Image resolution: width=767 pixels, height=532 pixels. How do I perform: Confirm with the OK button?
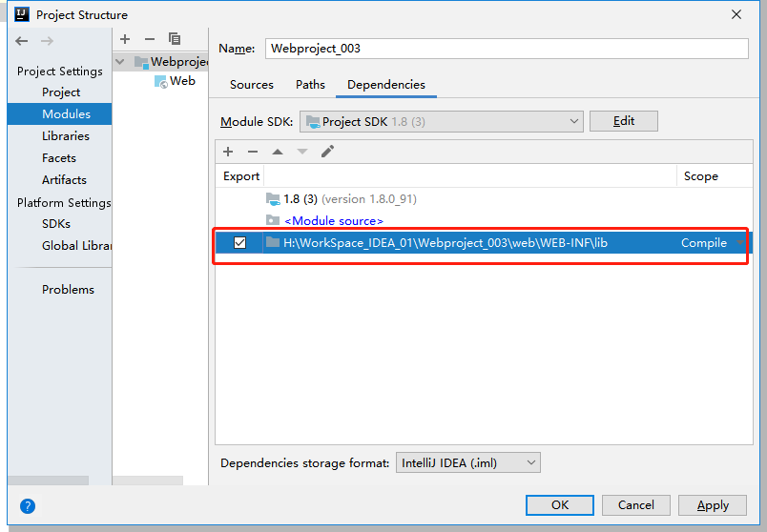click(x=560, y=505)
